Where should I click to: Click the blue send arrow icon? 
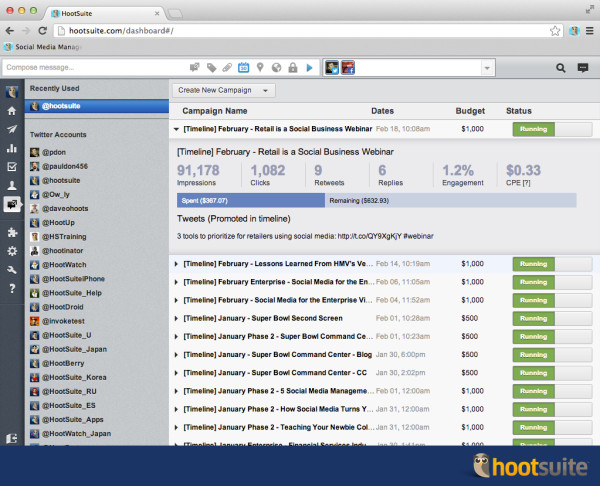coord(310,68)
